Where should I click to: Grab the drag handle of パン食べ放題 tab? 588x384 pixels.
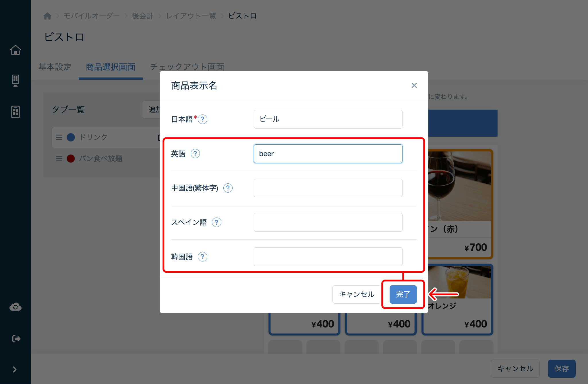tap(59, 159)
